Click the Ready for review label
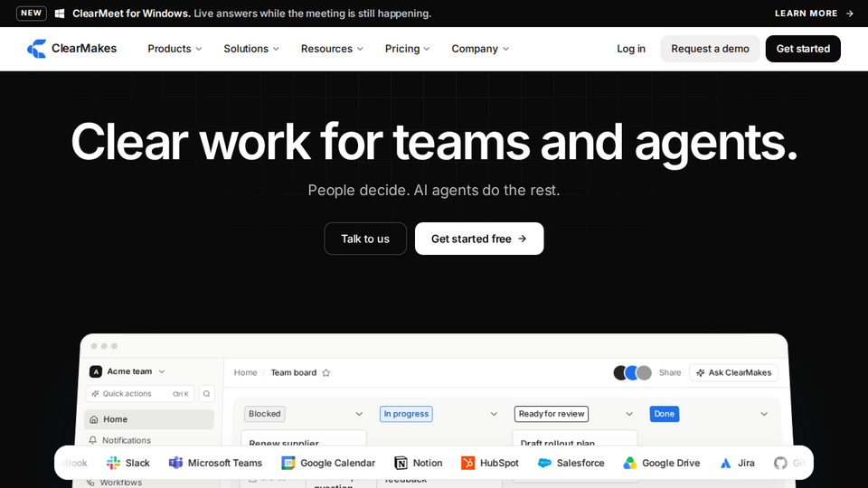 (x=552, y=414)
